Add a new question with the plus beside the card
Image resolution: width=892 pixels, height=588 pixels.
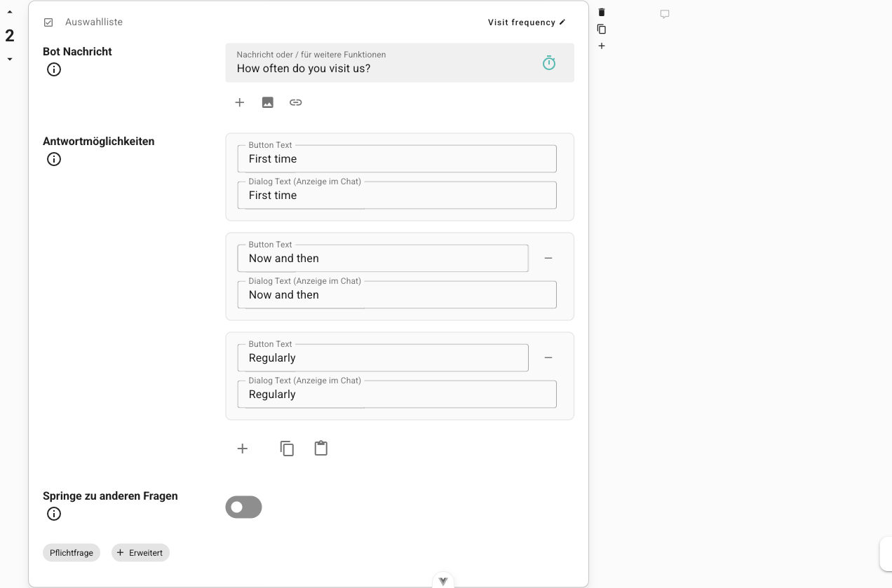click(x=602, y=46)
